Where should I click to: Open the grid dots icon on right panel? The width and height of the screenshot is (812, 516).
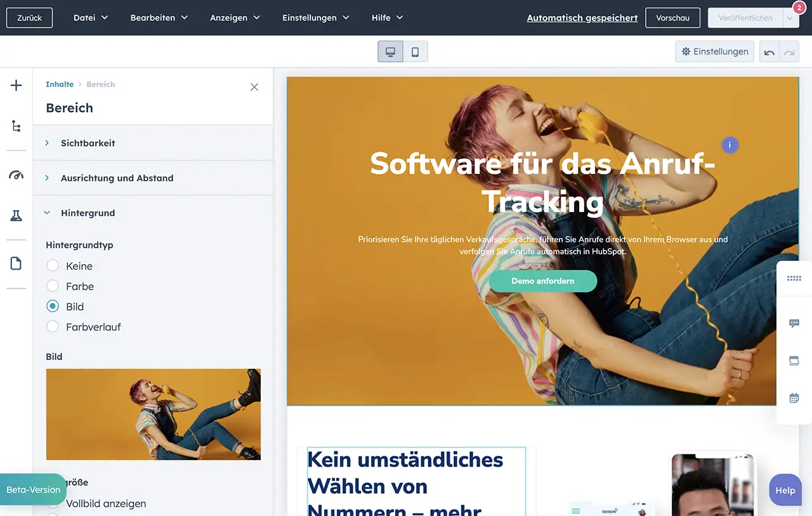[794, 278]
